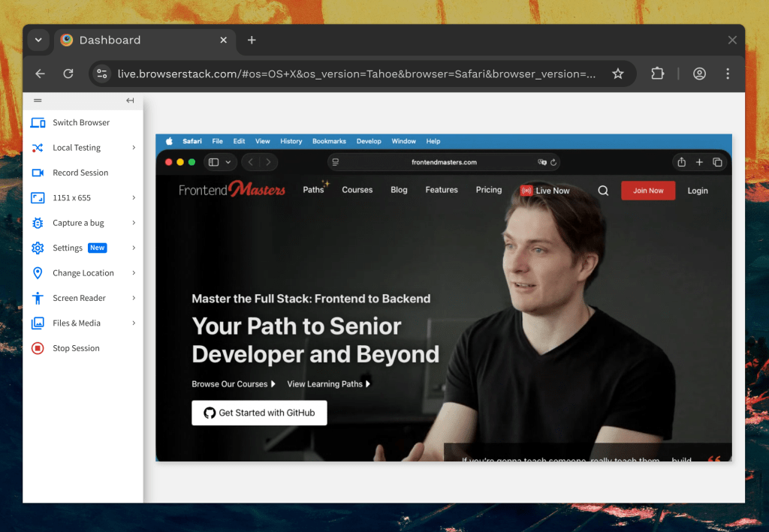The width and height of the screenshot is (769, 532).
Task: Click the red Join Now button
Action: coord(648,191)
